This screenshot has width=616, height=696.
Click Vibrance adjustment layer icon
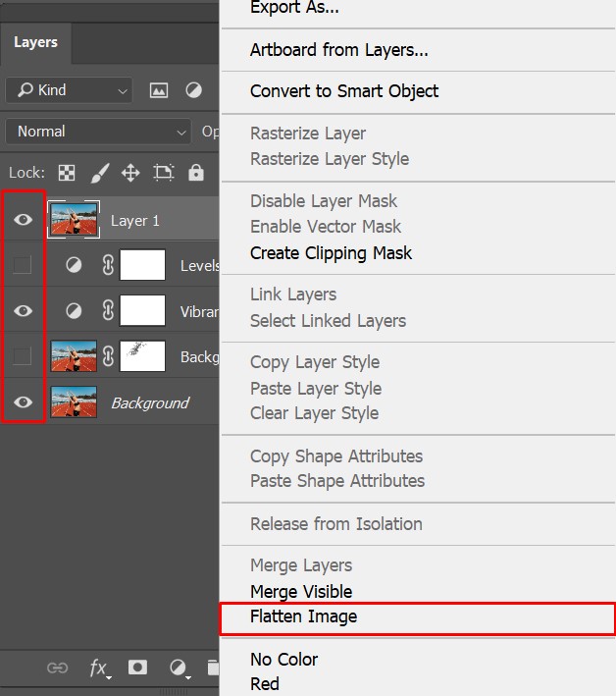coord(74,311)
